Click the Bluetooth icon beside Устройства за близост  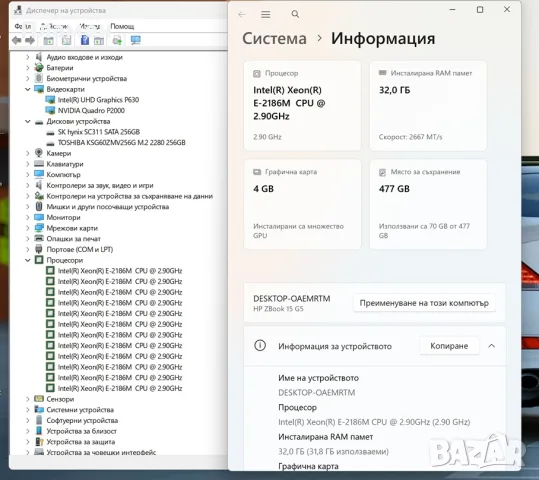point(39,431)
